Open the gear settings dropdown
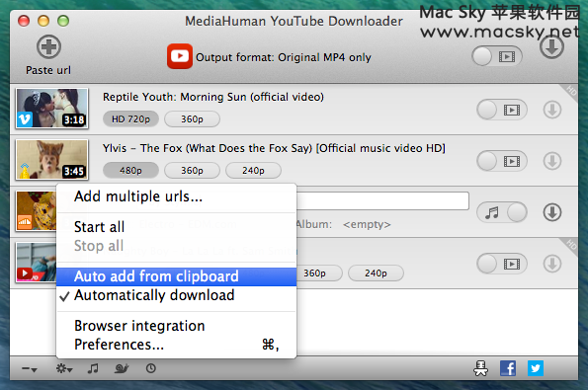 point(64,368)
